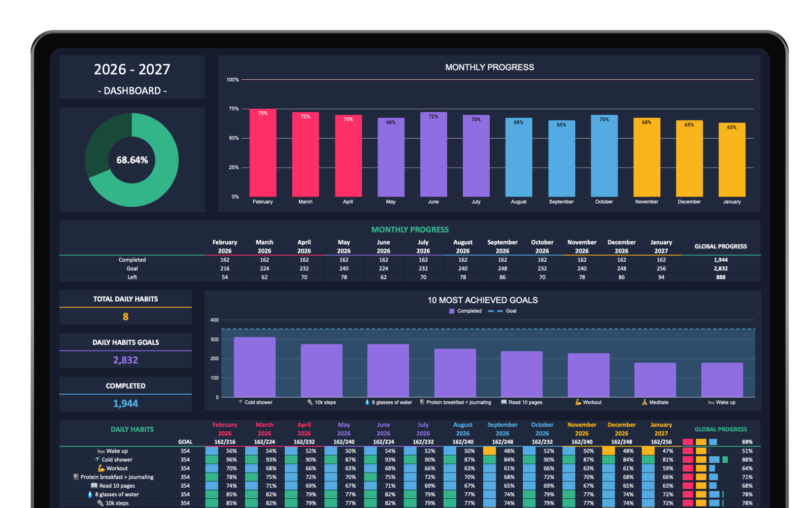Click the Meditate icon under the goals chart
Image resolution: width=812 pixels, height=508 pixels.
(645, 402)
